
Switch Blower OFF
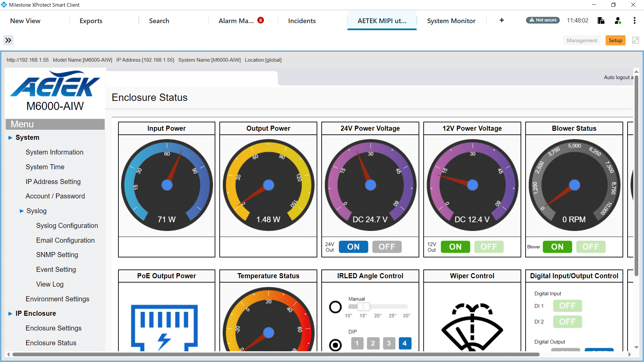point(591,247)
